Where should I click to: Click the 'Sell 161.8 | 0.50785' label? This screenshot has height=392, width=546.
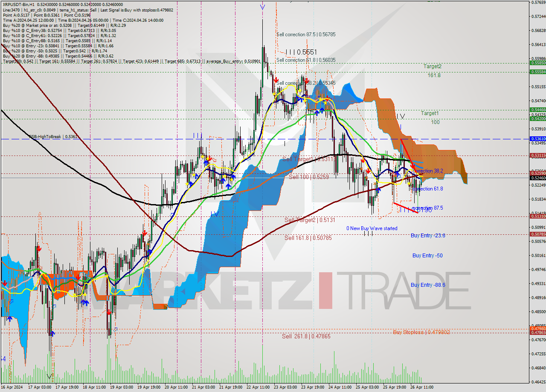308,238
